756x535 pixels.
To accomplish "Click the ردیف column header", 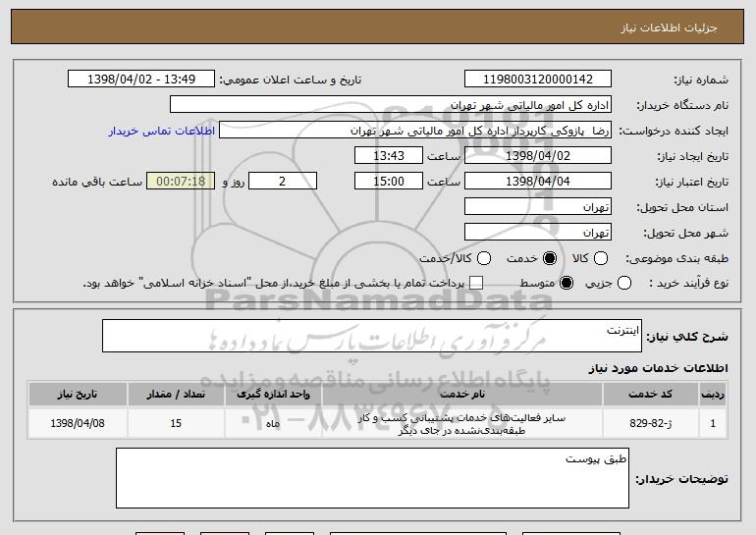I will (713, 395).
